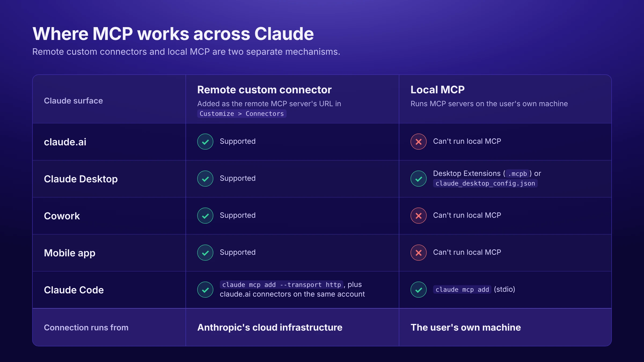Click the 'Where MCP works across Claude' title

point(173,34)
